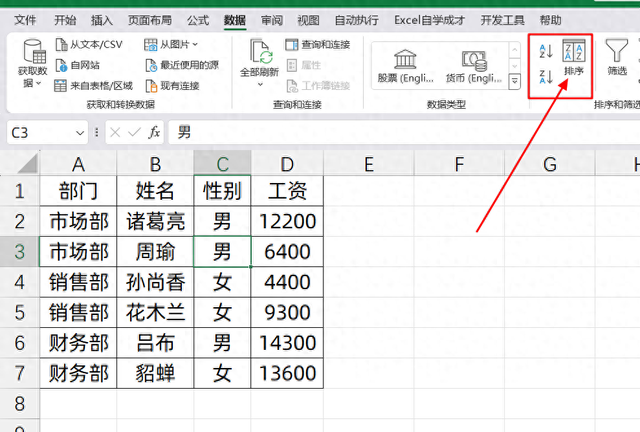
Task: Select the cell containing 周瑜
Action: coord(155,252)
